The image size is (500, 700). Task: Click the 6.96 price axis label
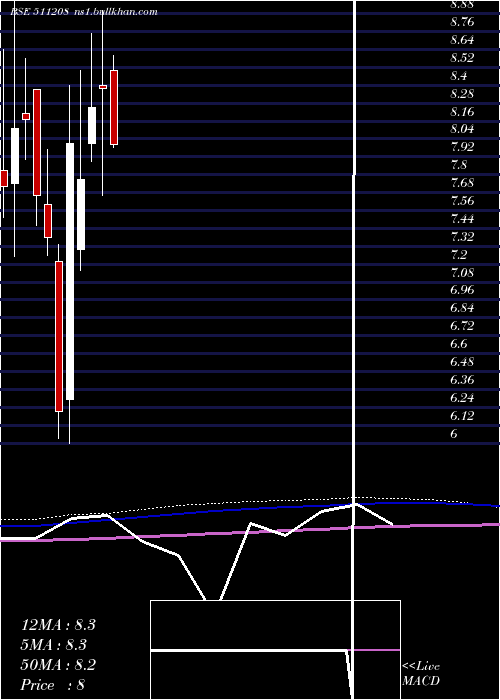tap(462, 290)
